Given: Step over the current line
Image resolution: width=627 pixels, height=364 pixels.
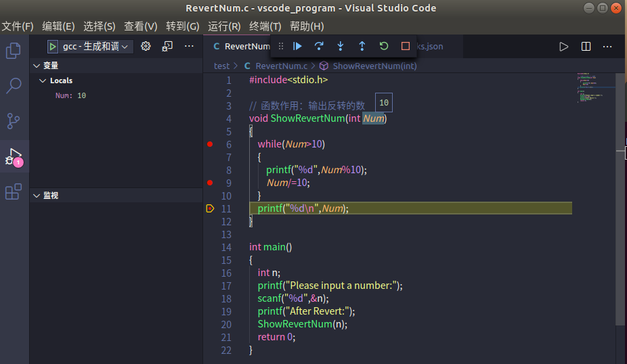Looking at the screenshot, I should (x=319, y=47).
